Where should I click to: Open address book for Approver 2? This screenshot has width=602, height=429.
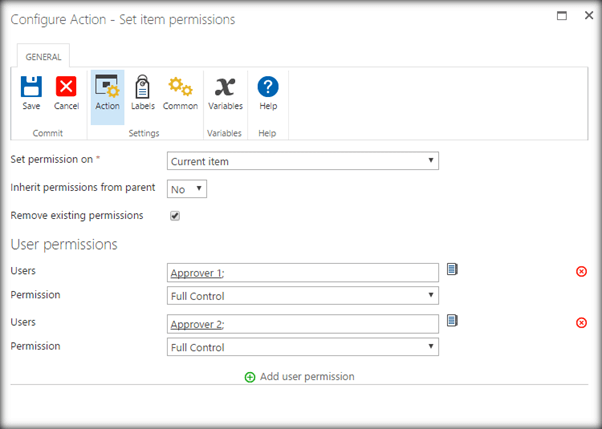pyautogui.click(x=452, y=320)
